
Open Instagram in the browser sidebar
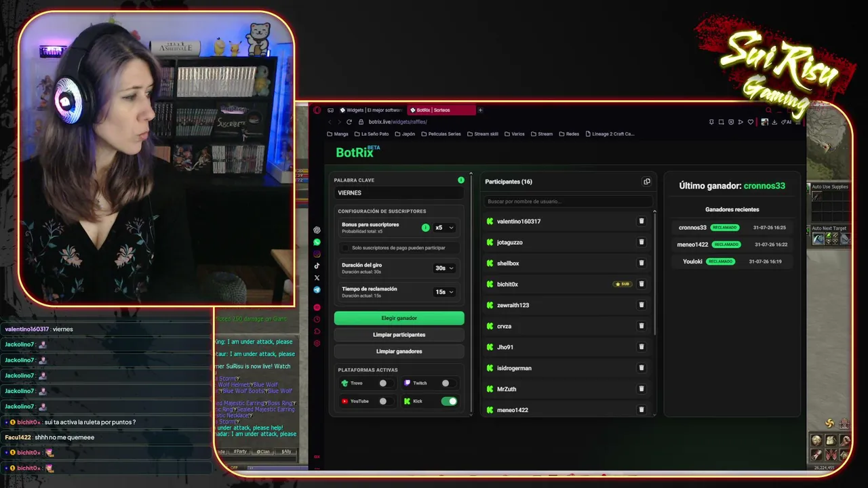pos(317,254)
